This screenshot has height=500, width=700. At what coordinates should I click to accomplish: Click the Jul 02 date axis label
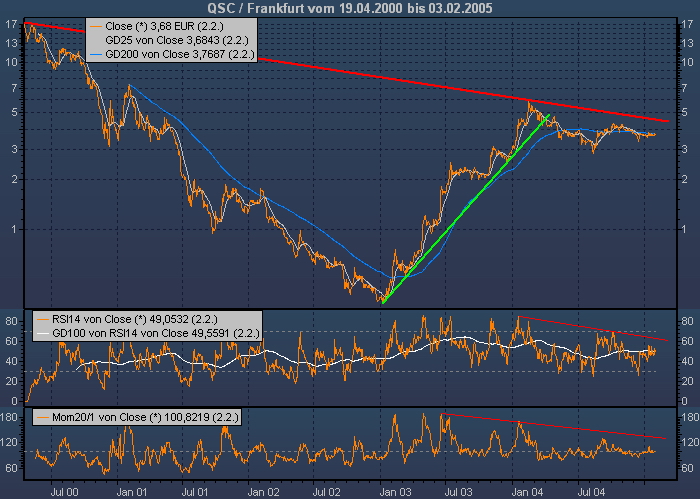pos(329,492)
